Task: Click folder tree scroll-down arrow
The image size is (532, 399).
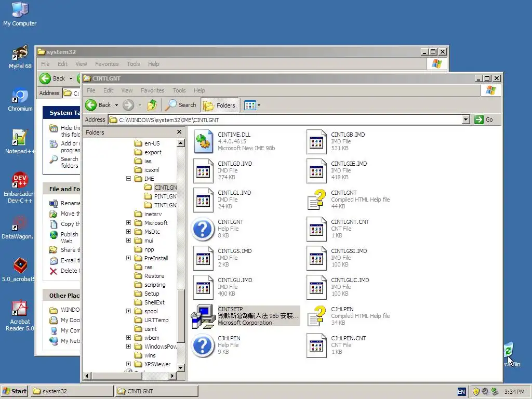Action: [181, 368]
